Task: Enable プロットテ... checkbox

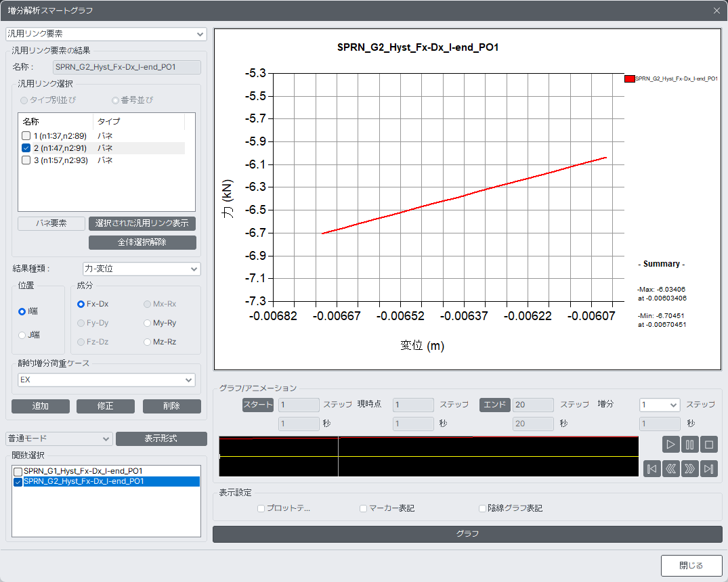Action: 261,508
